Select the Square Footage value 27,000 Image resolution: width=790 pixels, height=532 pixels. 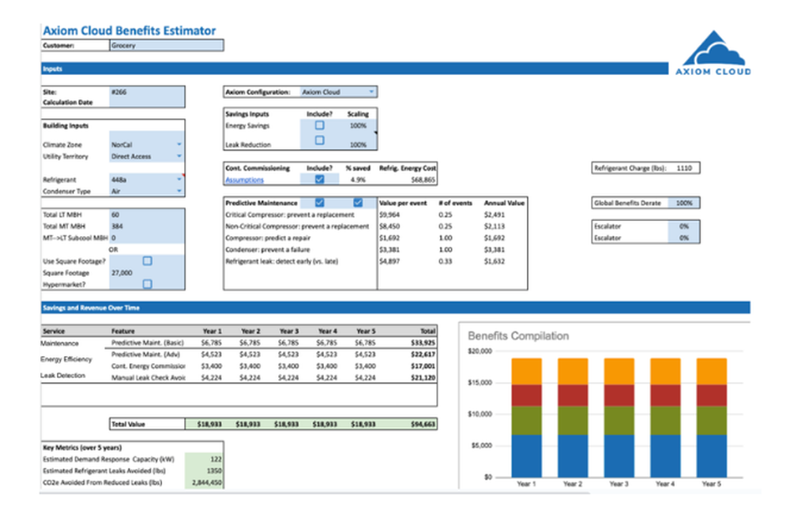click(147, 273)
